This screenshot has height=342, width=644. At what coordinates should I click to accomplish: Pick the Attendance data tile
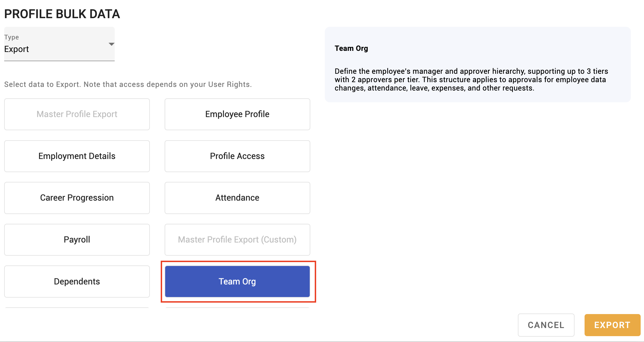click(x=237, y=198)
